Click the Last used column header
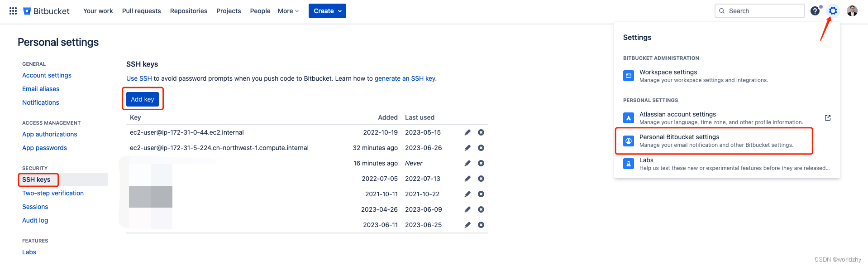The height and width of the screenshot is (267, 868). tap(420, 117)
